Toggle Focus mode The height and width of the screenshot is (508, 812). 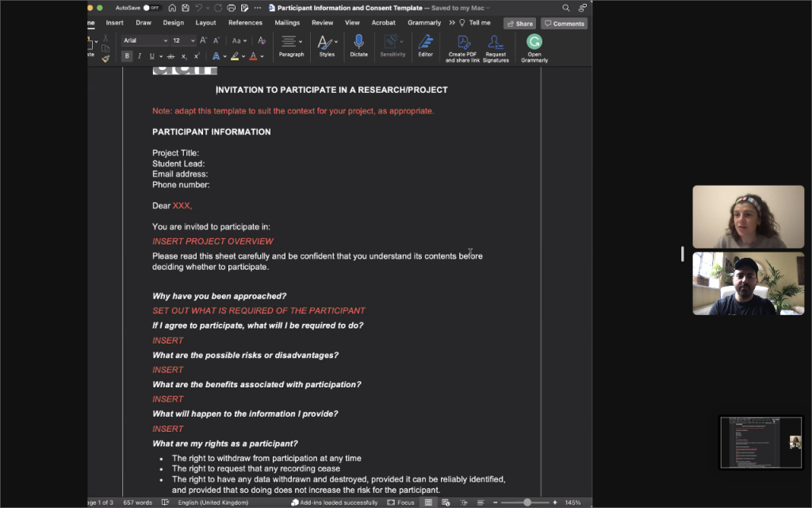click(401, 502)
